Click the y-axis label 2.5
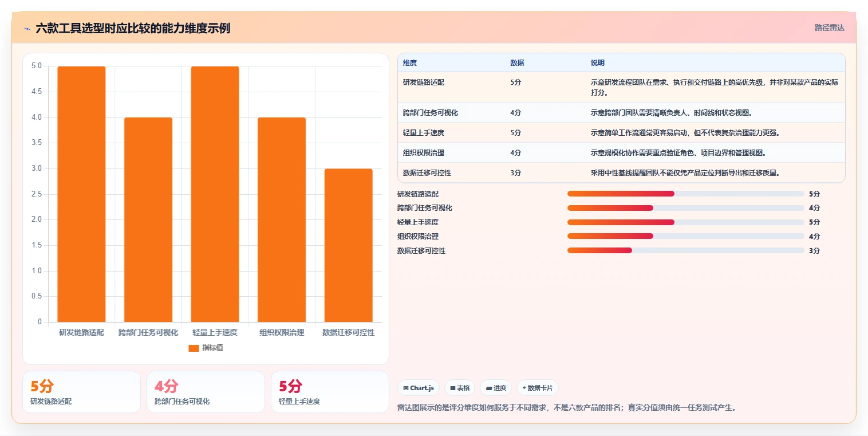Image resolution: width=868 pixels, height=436 pixels. pyautogui.click(x=36, y=194)
